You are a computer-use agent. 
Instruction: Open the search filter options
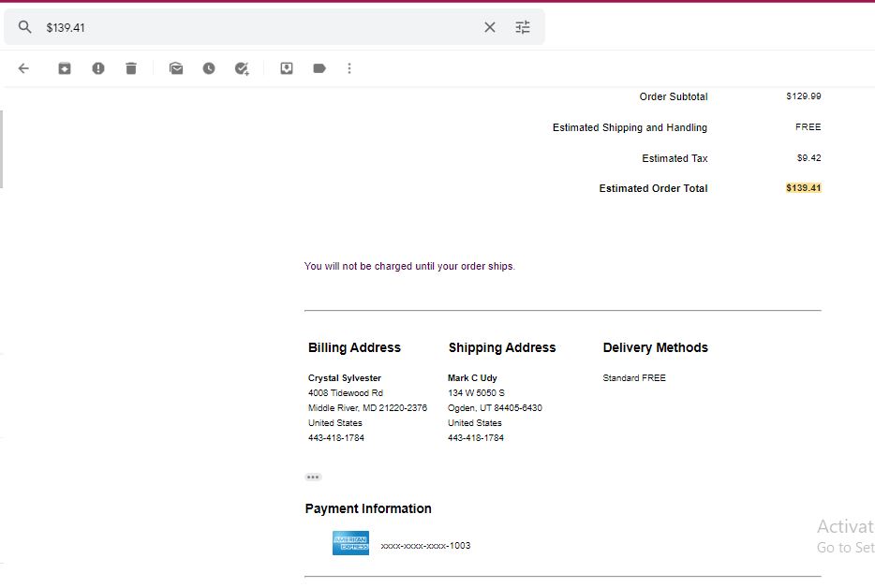[x=523, y=27]
